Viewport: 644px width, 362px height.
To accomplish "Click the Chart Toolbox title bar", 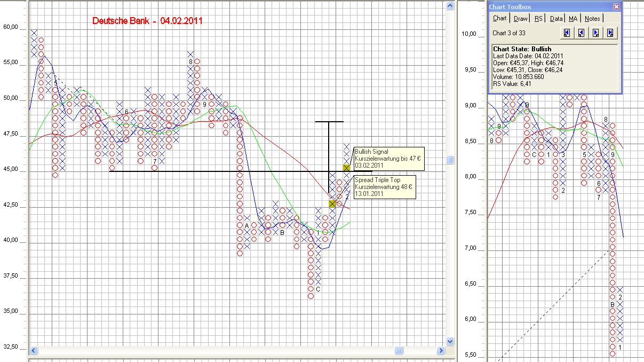I will (x=555, y=6).
